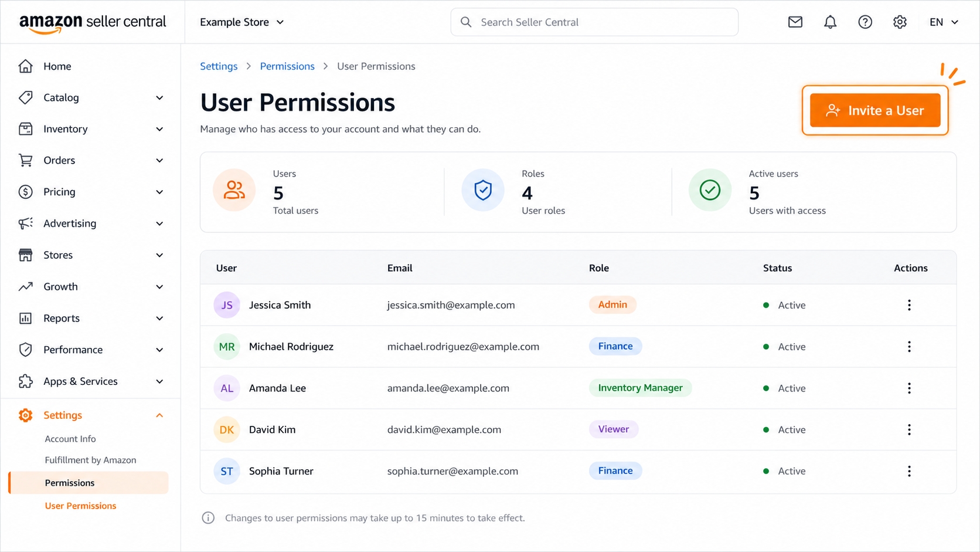Click Jessica Smith's Admin role badge
This screenshot has width=980, height=552.
pos(612,304)
